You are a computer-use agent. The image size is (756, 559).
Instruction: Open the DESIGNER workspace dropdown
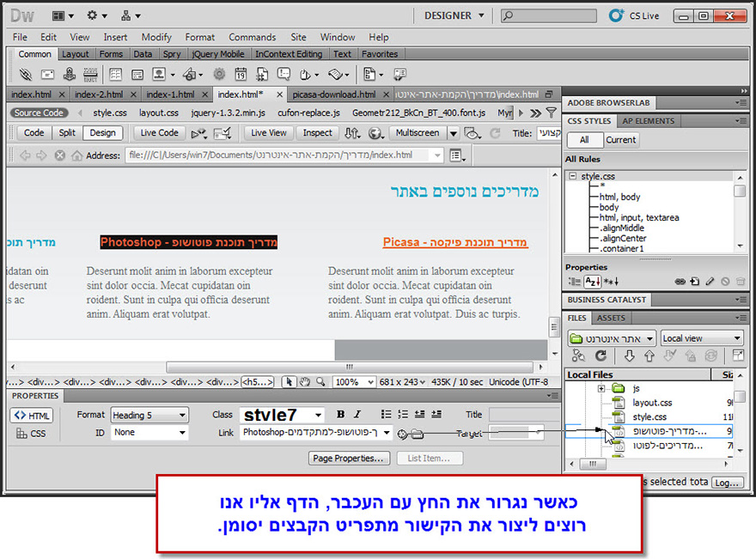pos(454,16)
